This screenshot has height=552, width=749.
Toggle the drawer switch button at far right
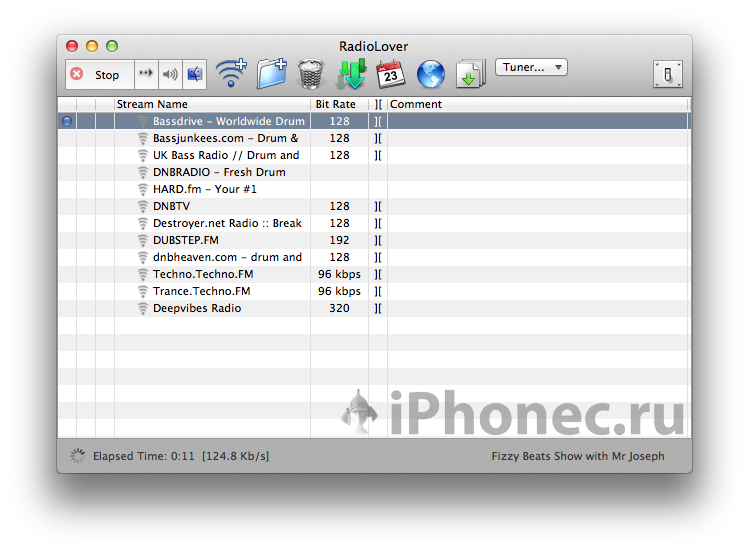click(x=668, y=74)
